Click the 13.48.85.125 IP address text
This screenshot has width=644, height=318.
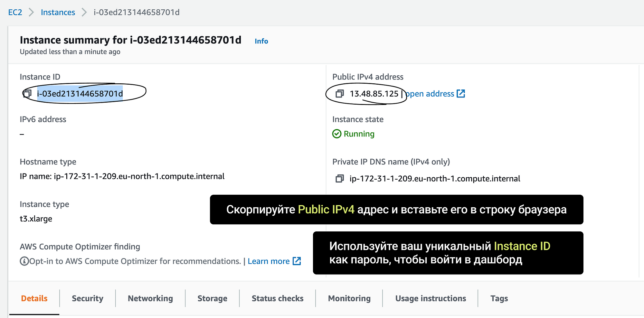(374, 94)
